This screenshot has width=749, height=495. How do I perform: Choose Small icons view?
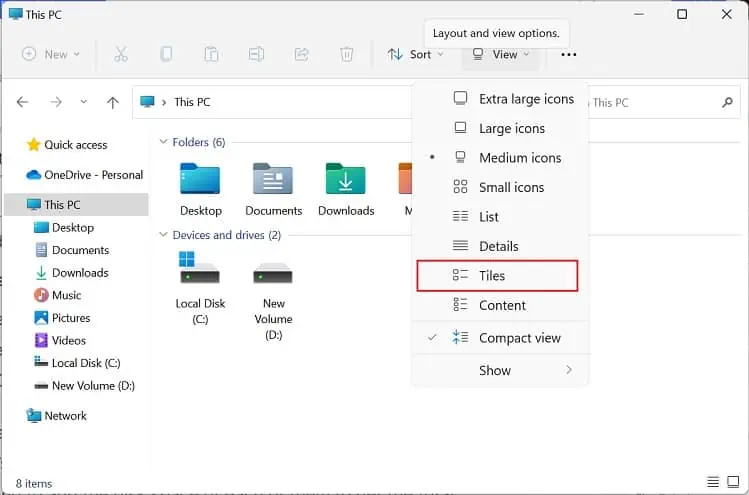click(x=500, y=187)
